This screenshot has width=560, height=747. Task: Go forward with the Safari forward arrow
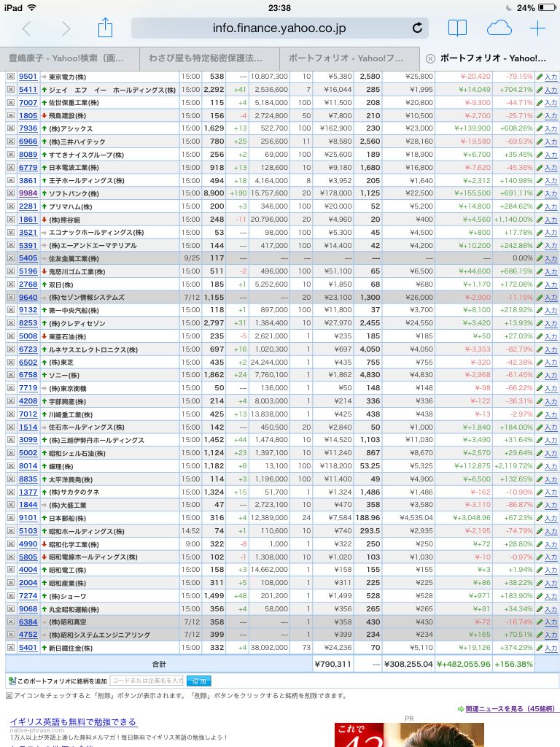[x=66, y=28]
